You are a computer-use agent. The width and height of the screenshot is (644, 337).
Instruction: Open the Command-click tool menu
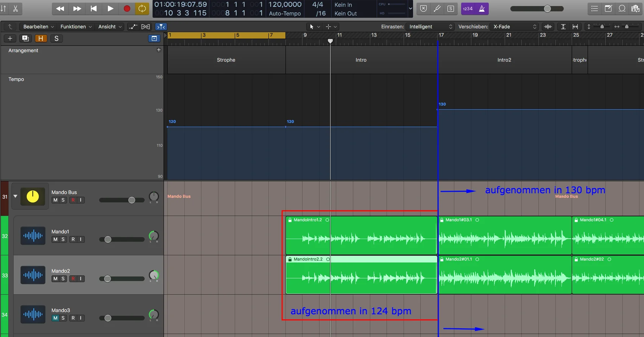331,26
